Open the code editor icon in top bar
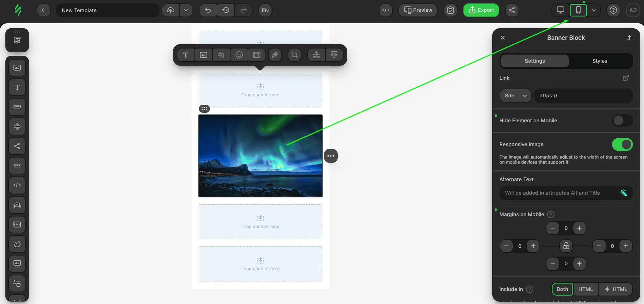 pos(386,10)
